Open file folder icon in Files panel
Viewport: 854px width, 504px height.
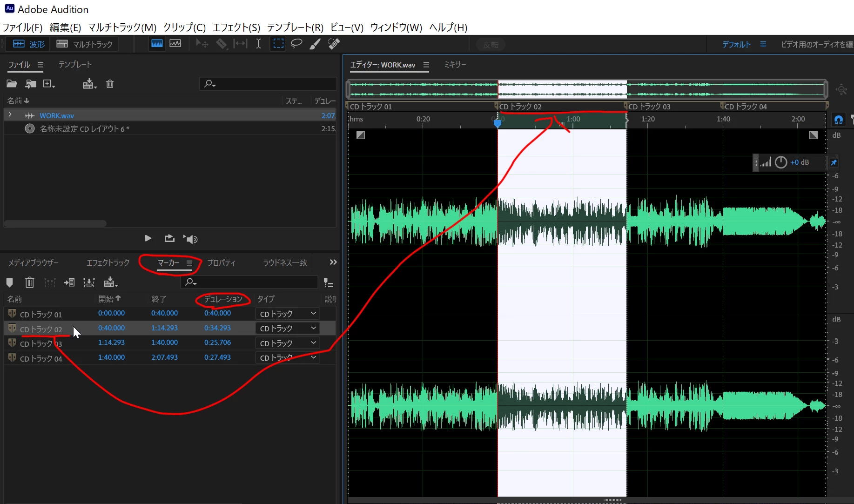pos(12,84)
